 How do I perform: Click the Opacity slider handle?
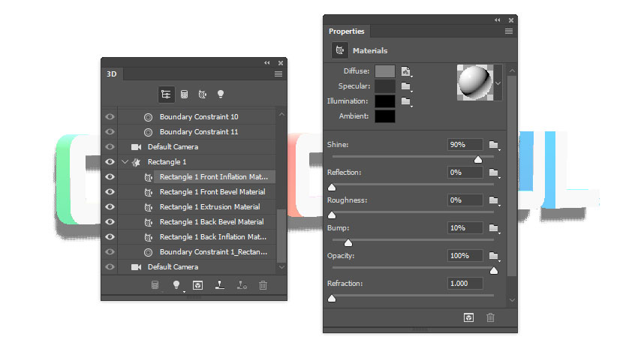pos(494,270)
